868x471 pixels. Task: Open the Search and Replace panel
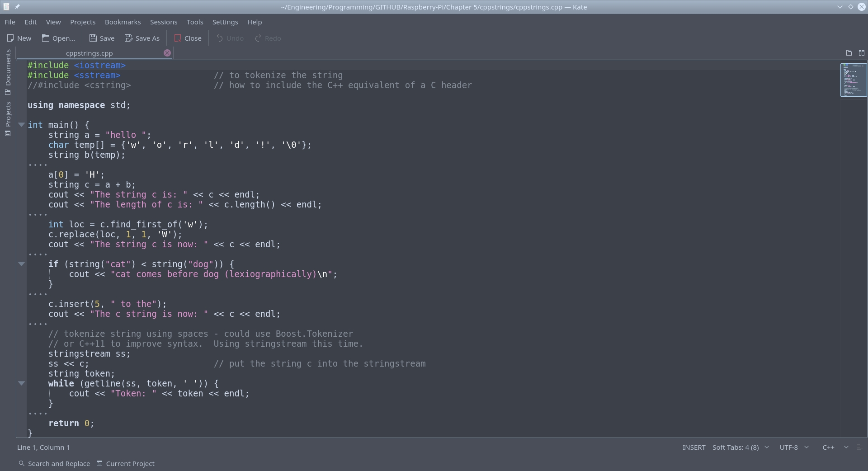54,464
